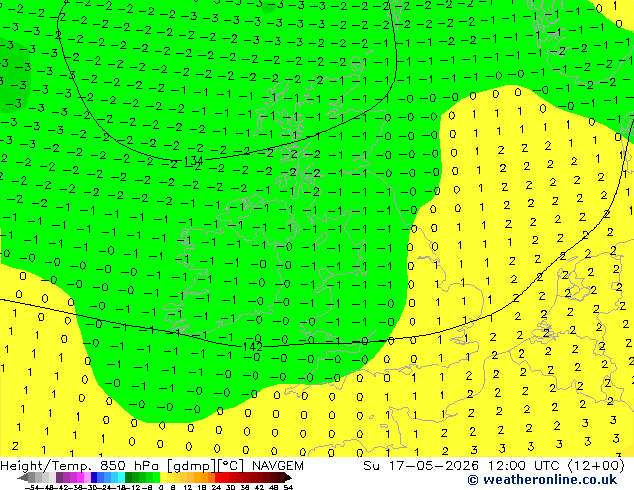The height and width of the screenshot is (490, 634).
Task: Click the '[gdmp]' unit label
Action: click(x=191, y=466)
